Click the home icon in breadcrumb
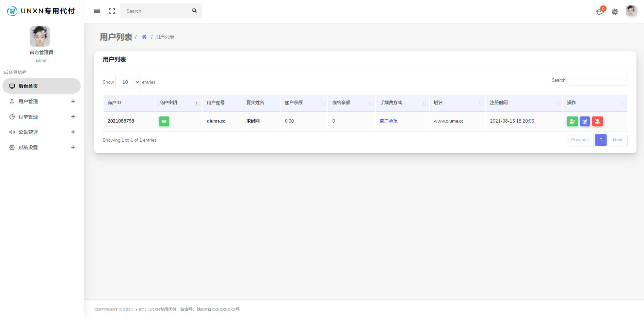Viewport: 644px width, 317px height. click(x=144, y=37)
